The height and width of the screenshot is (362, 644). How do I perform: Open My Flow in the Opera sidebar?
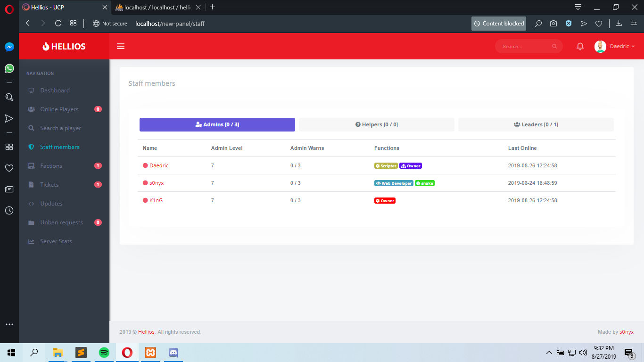pos(9,118)
